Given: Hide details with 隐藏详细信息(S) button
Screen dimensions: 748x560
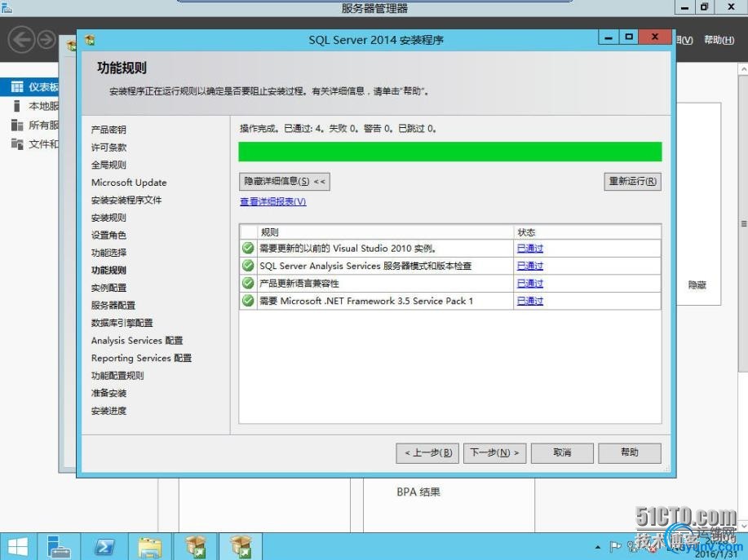Looking at the screenshot, I should (x=285, y=182).
